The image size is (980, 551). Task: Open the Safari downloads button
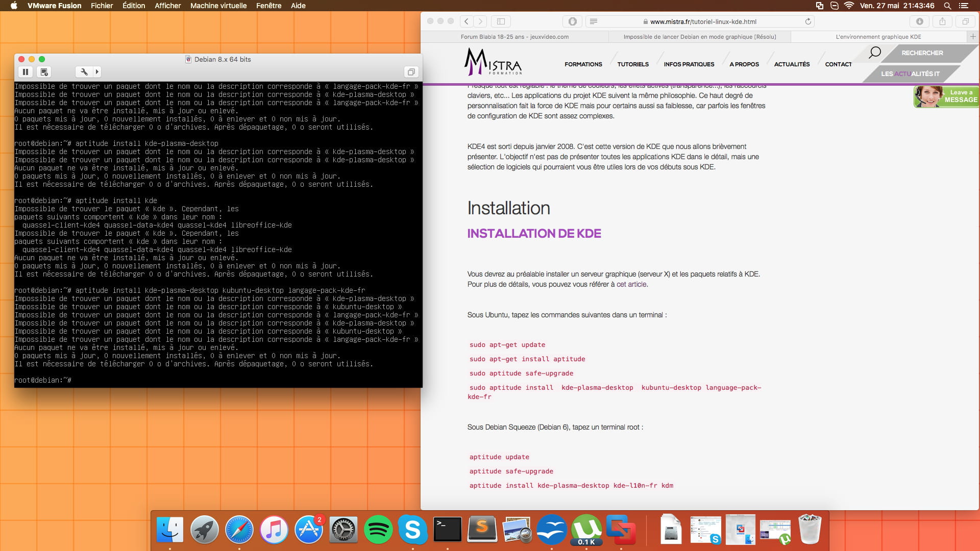(x=919, y=21)
